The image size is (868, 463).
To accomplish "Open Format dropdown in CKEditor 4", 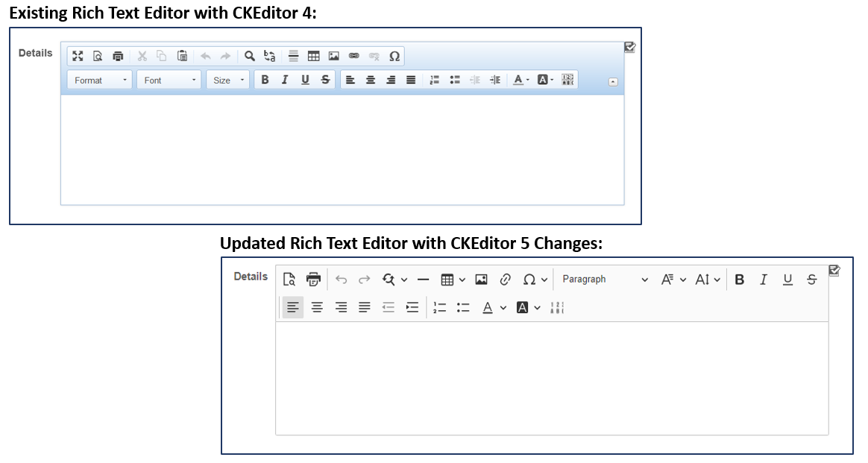I will click(x=100, y=81).
